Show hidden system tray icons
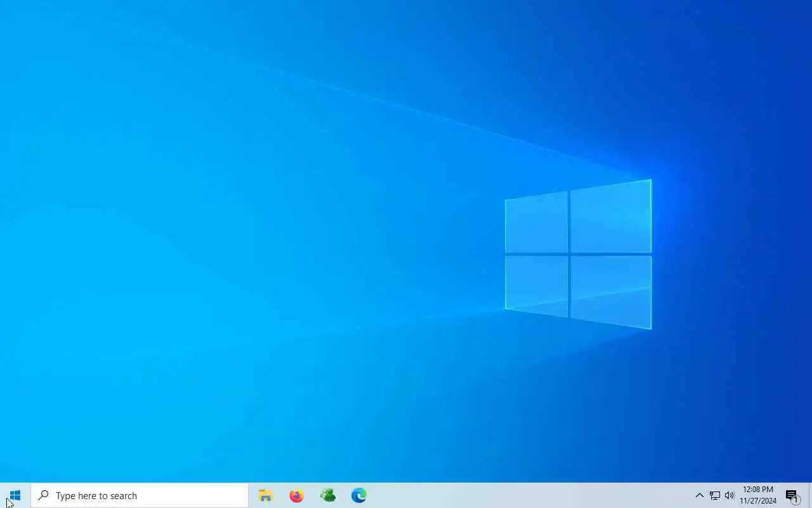812x508 pixels. click(x=699, y=495)
